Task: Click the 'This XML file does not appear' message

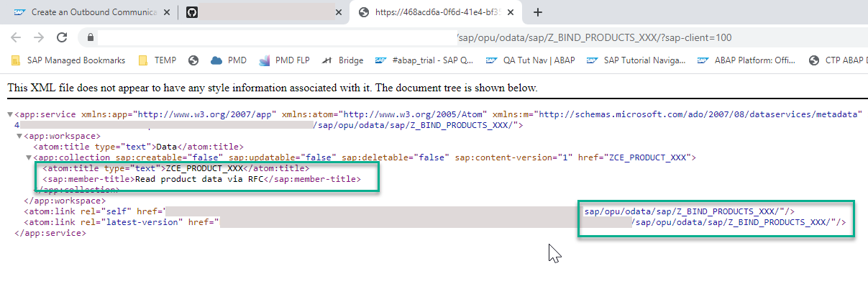Action: tap(273, 88)
